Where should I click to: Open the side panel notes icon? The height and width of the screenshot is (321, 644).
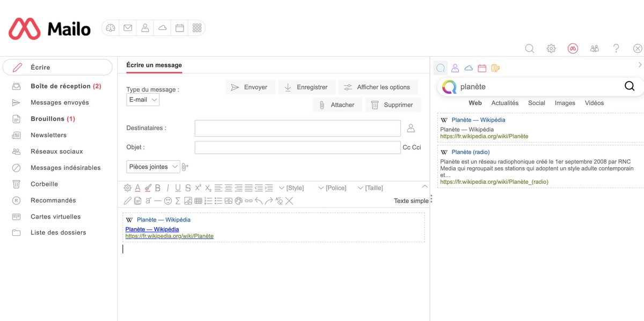point(495,68)
